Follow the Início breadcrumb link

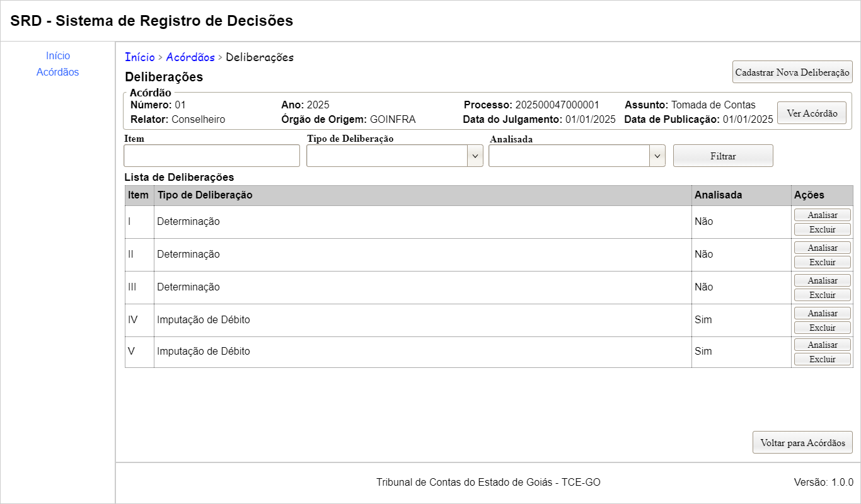tap(140, 57)
